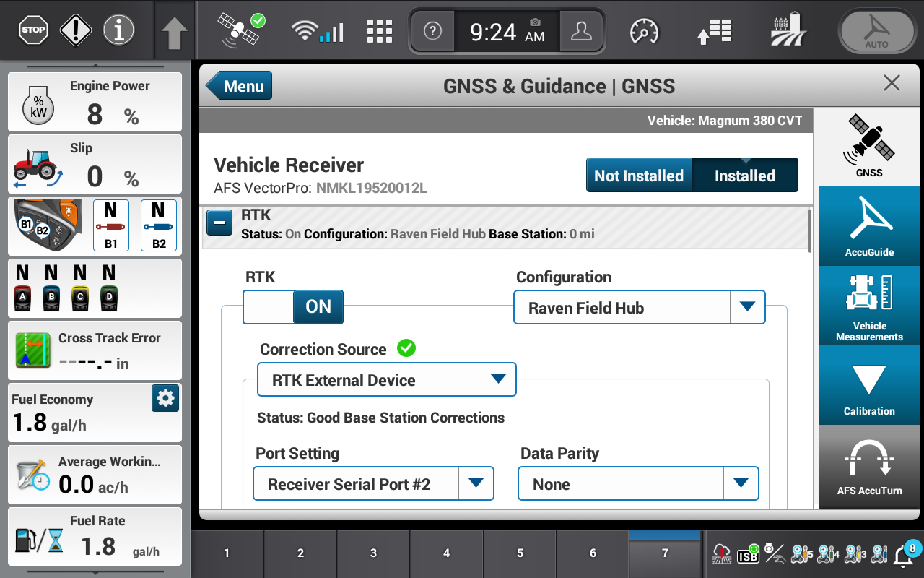Tap the B2 cylinder button
The image size is (924, 578).
click(x=159, y=225)
